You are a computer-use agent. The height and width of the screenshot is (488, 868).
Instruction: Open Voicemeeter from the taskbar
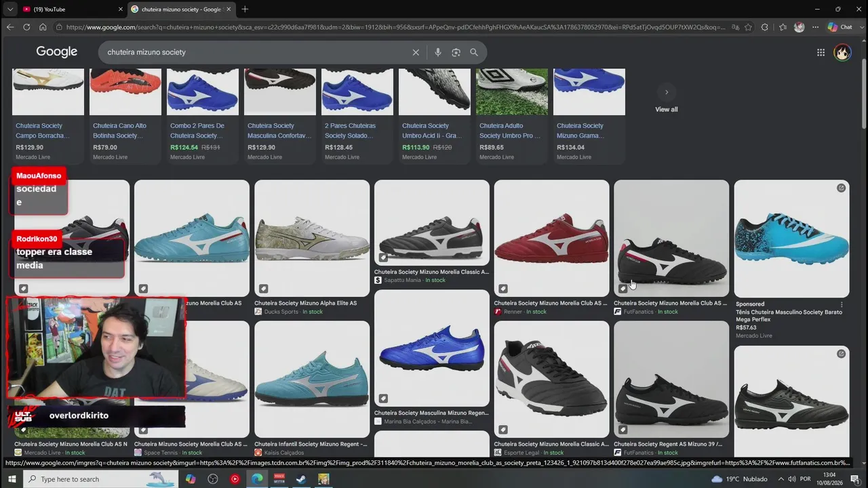tap(279, 479)
